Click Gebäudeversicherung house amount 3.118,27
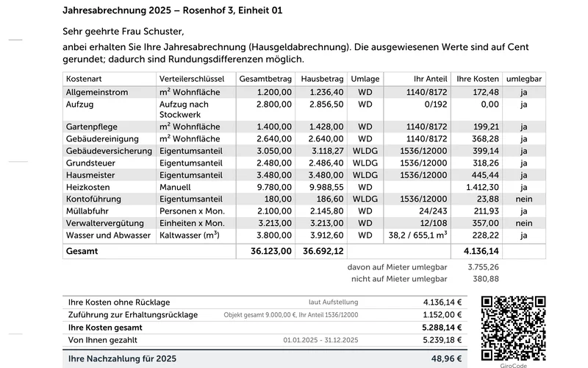 point(328,151)
